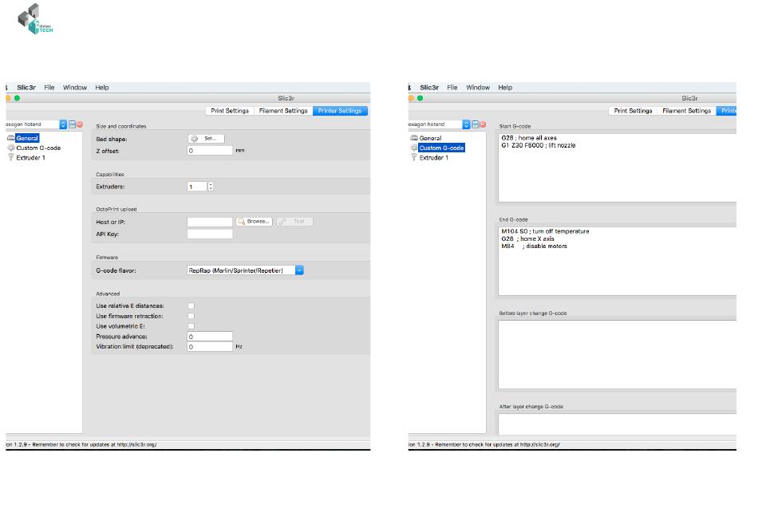
Task: Click the Vibration limit input field
Action: [x=210, y=346]
